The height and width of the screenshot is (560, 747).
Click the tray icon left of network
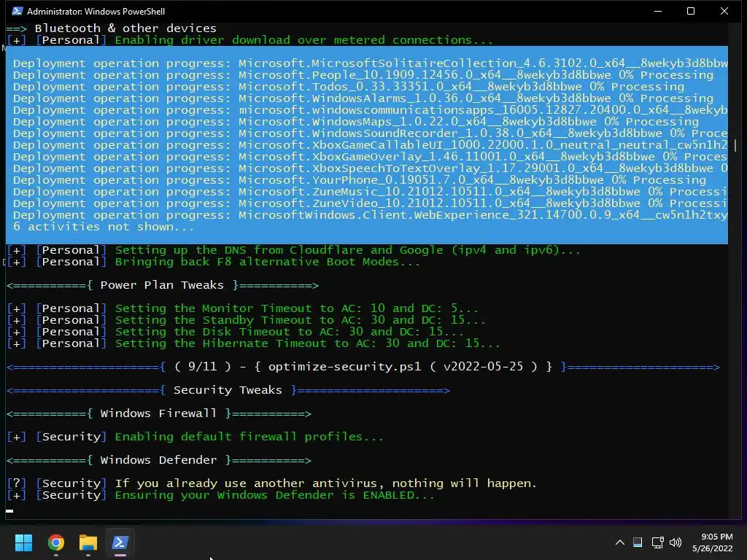638,542
